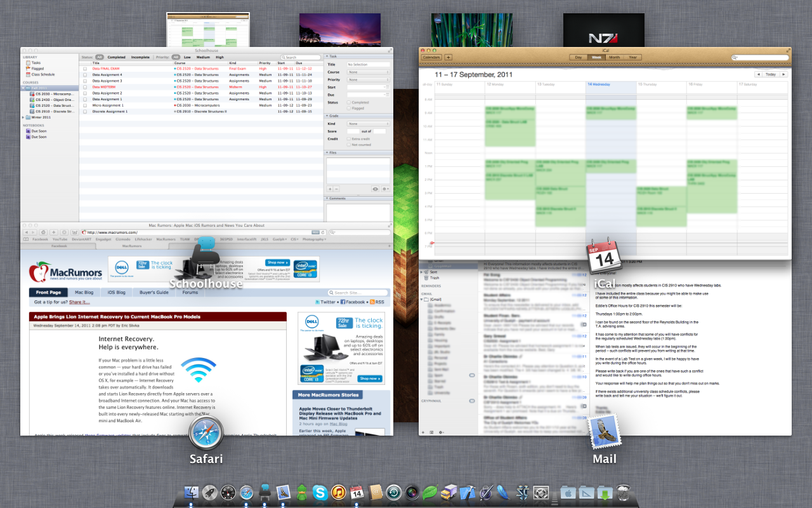Click the Forums tab on MacRumors
The height and width of the screenshot is (508, 812).
[190, 293]
